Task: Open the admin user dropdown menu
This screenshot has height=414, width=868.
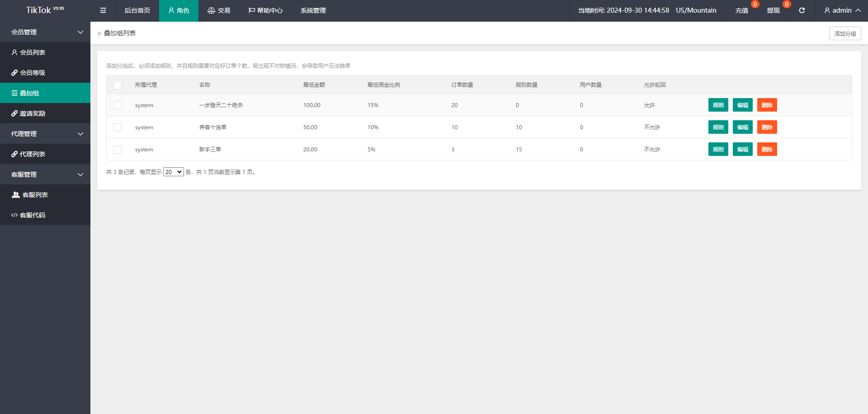Action: click(842, 10)
